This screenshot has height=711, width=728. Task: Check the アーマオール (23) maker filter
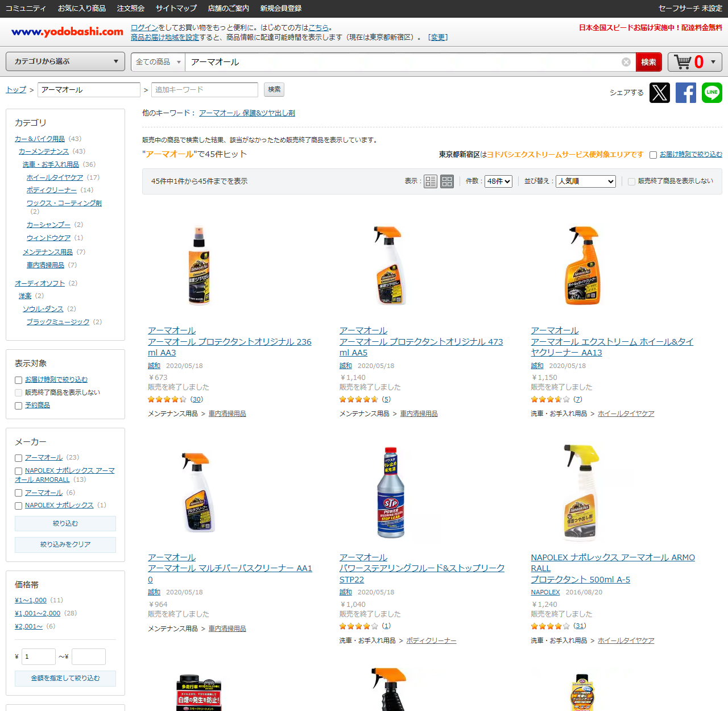point(19,458)
